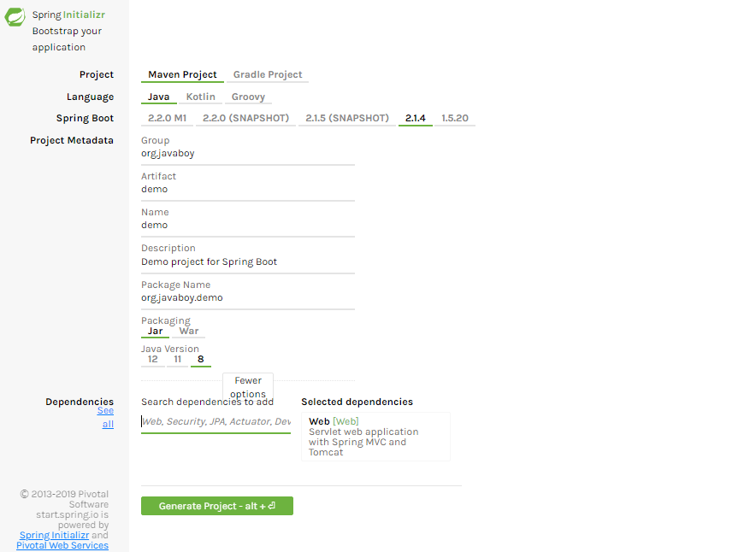Select War packaging
This screenshot has height=552, width=756.
189,332
